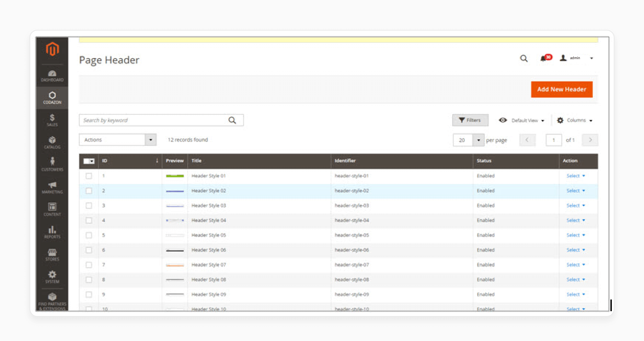The height and width of the screenshot is (341, 644).
Task: Open the Content sidebar menu
Action: coord(52,209)
